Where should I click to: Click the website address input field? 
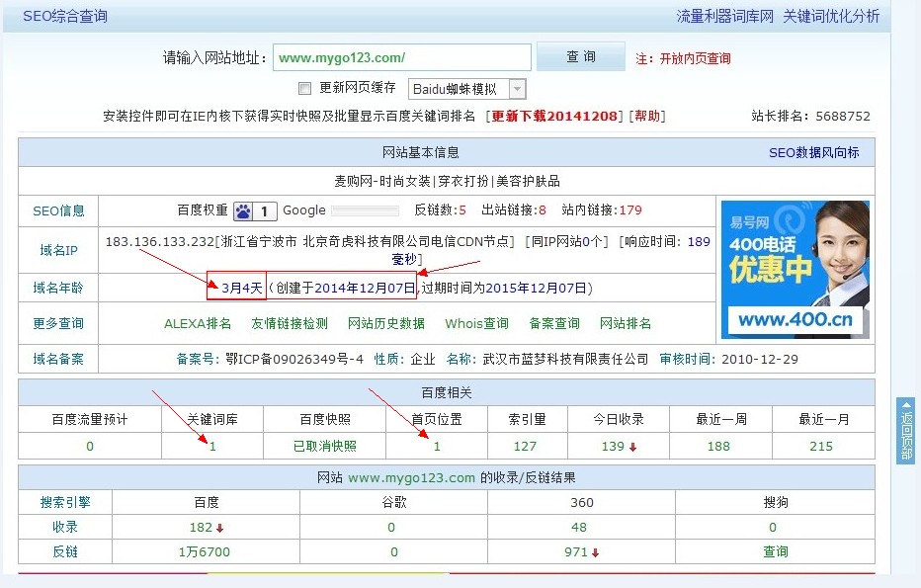point(402,57)
